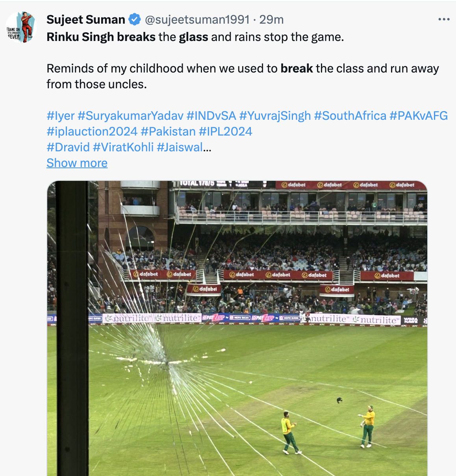Open the #INDvSA hashtag

(211, 115)
